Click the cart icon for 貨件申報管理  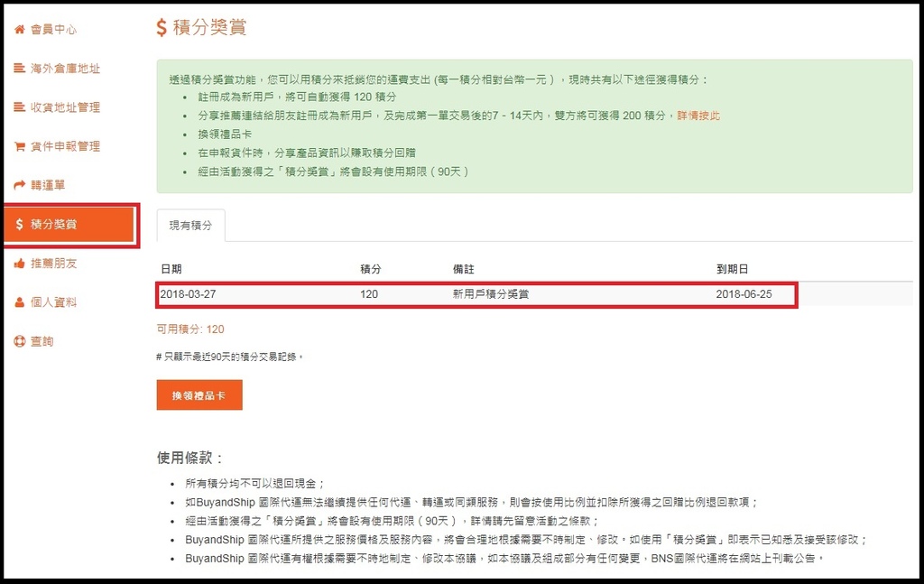tap(19, 146)
